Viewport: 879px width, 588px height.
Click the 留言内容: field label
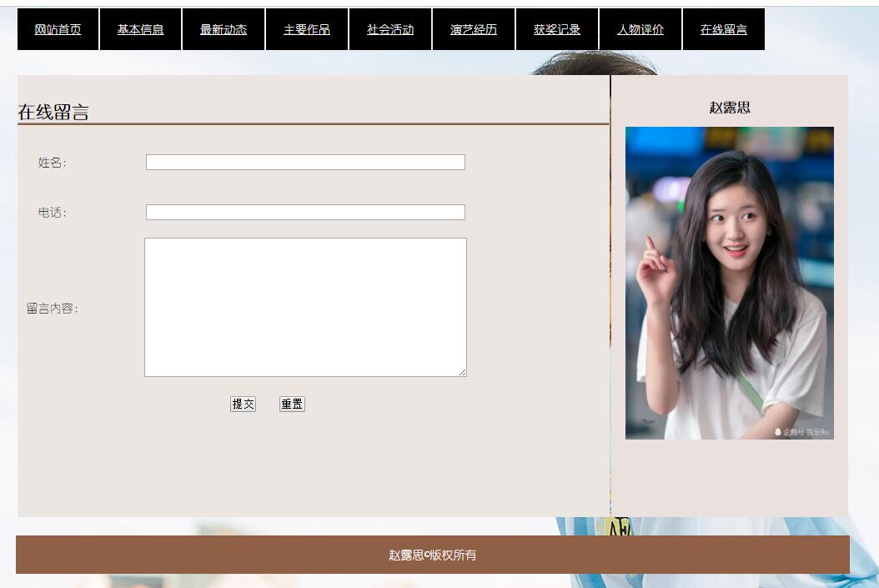coord(53,309)
